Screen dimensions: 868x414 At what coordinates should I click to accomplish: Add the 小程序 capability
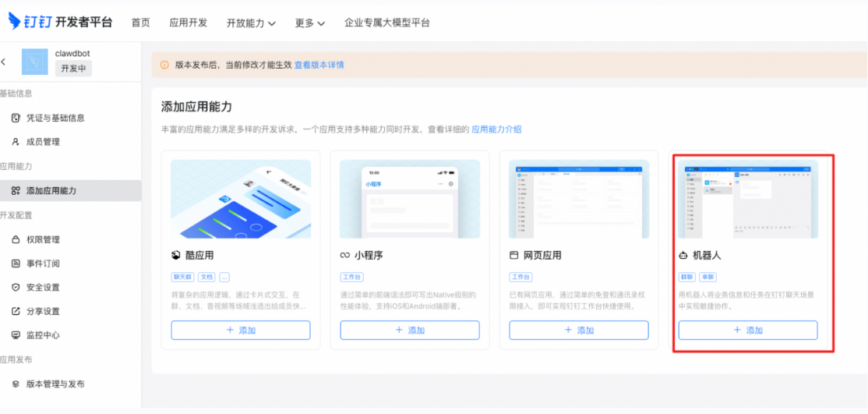click(409, 331)
